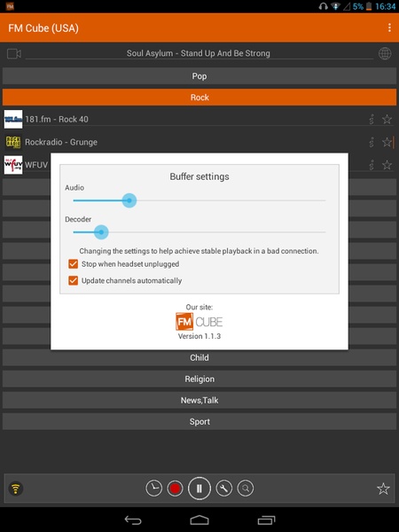Open info icon for Rockradio - Grunge
Viewport: 399px width, 532px height.
click(x=372, y=142)
